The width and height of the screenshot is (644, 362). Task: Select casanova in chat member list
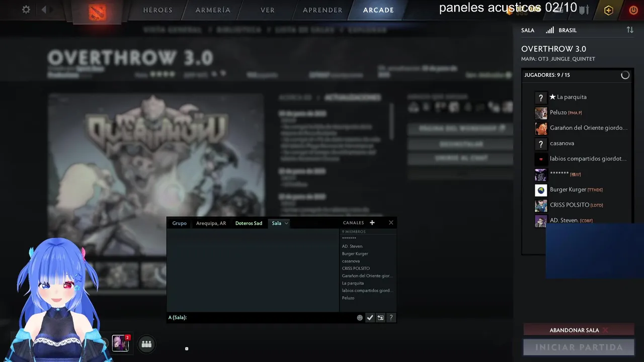351,261
